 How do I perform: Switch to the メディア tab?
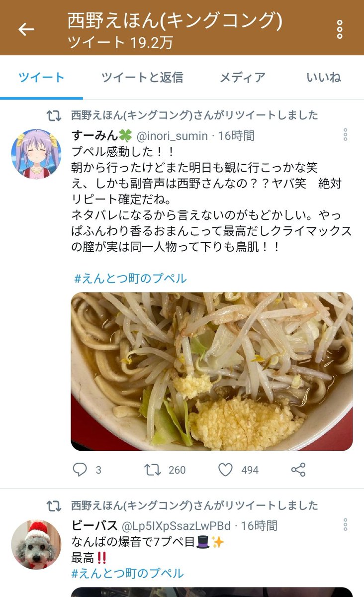[243, 77]
